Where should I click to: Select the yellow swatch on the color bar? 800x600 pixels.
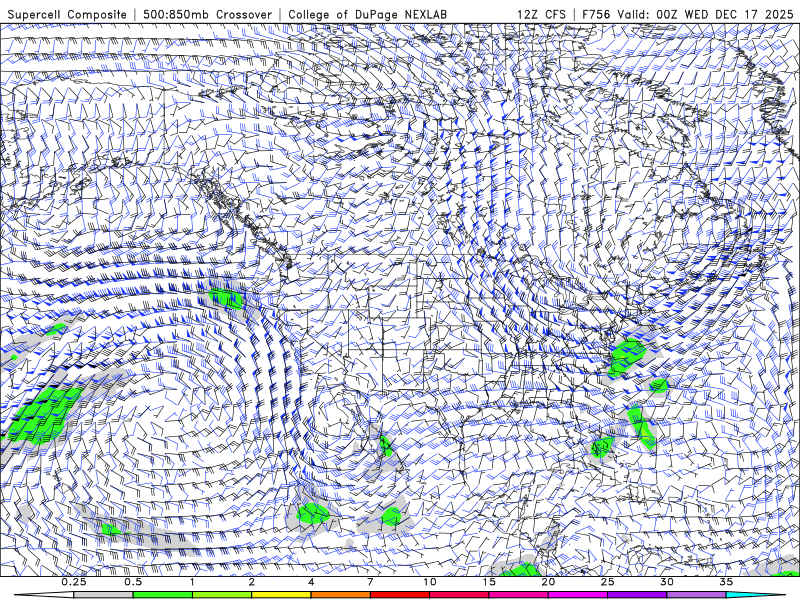281,595
